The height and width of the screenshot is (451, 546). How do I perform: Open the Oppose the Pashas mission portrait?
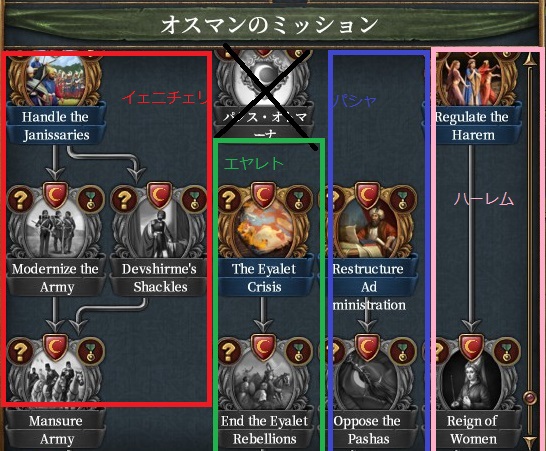(367, 382)
